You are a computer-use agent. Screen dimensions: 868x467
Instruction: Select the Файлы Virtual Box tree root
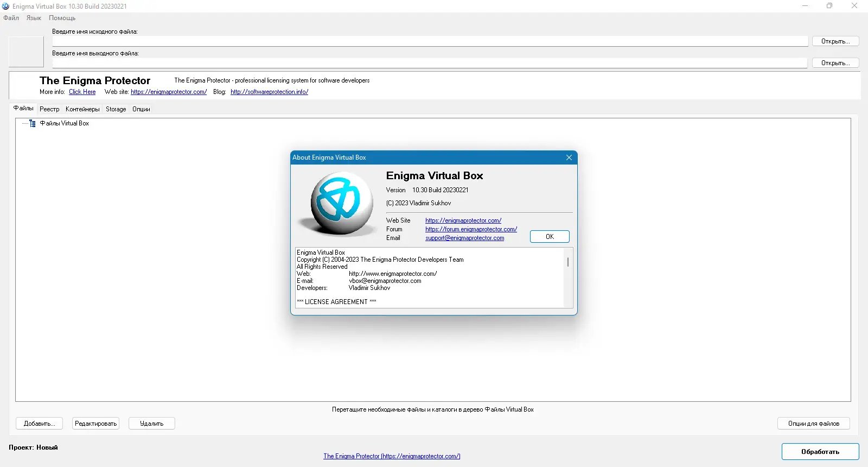pos(65,123)
